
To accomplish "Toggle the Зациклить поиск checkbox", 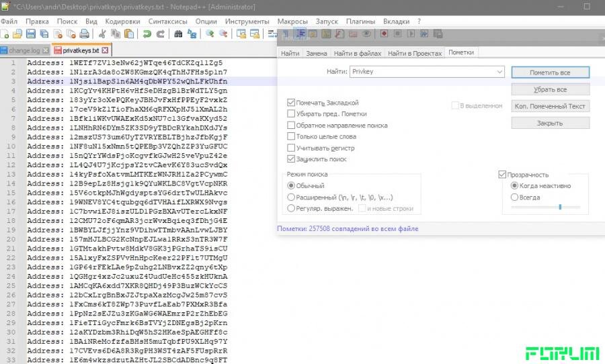I will (291, 159).
